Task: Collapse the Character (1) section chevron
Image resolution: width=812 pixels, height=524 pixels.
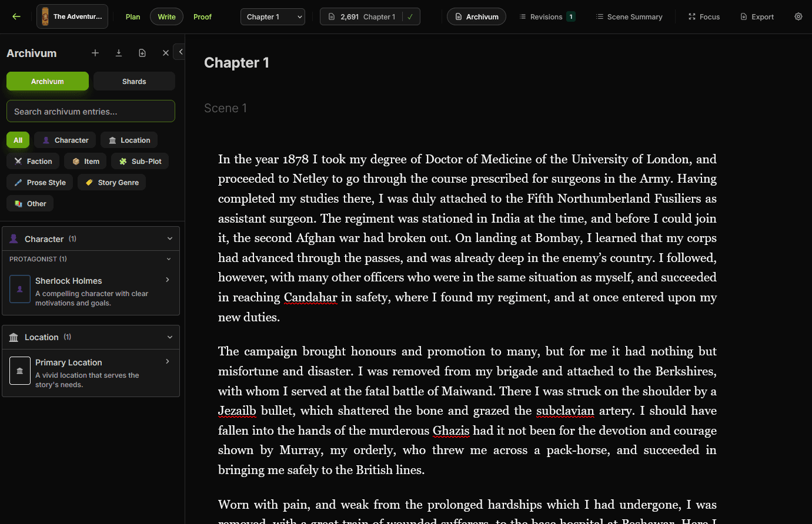Action: (170, 239)
